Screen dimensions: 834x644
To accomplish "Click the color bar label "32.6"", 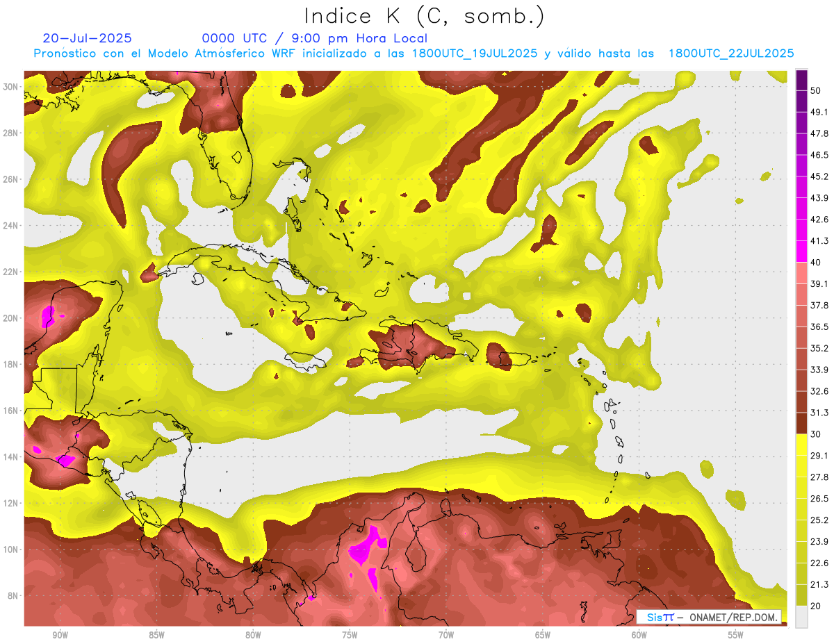I will click(820, 391).
